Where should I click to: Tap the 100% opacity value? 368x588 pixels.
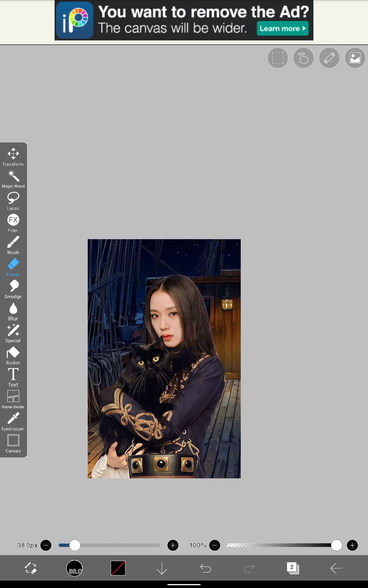[x=198, y=545]
